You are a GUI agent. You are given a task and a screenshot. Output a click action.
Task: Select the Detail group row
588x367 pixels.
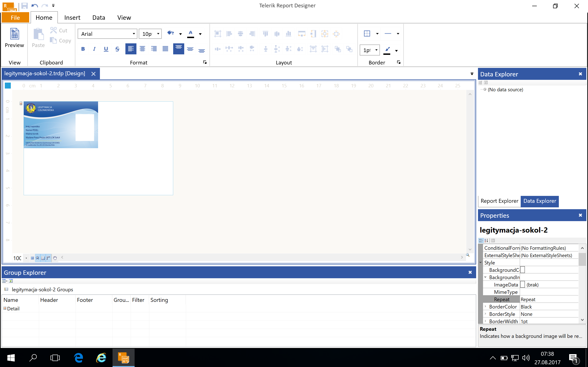[13, 309]
